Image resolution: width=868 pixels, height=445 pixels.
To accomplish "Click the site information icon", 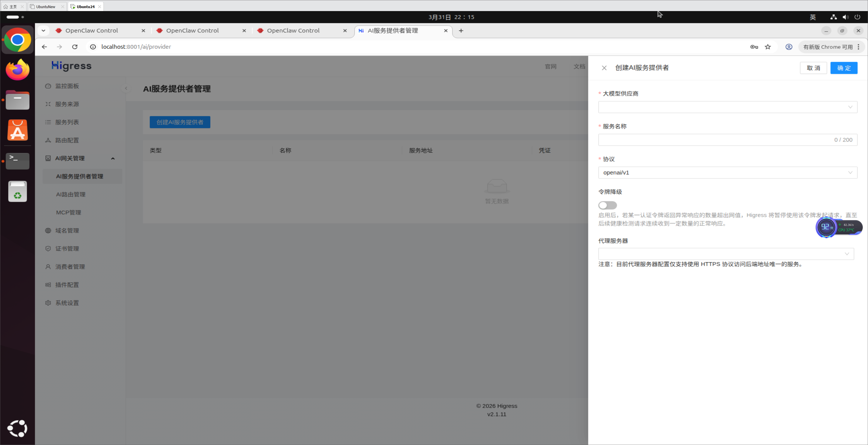I will tap(93, 47).
